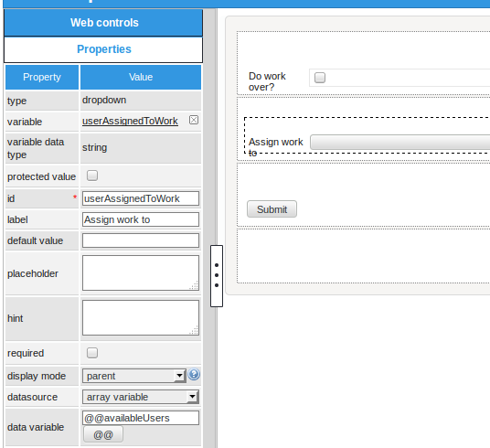Toggle the protected value checkbox
Image resolution: width=490 pixels, height=448 pixels.
[x=92, y=176]
